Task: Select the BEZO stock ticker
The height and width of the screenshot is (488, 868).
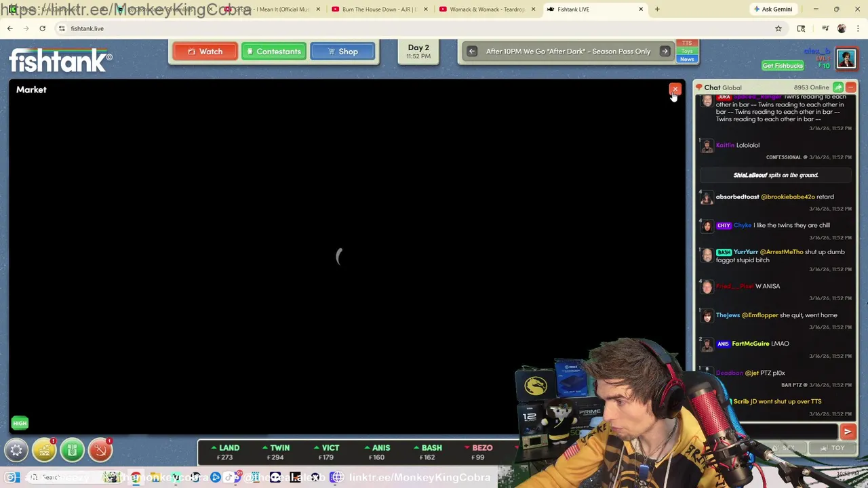Action: [478, 452]
